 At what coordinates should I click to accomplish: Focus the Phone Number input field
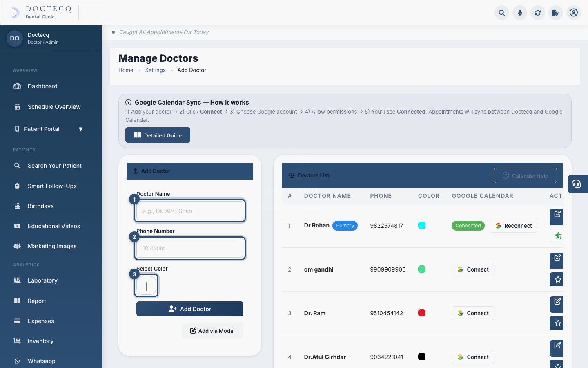(x=190, y=248)
